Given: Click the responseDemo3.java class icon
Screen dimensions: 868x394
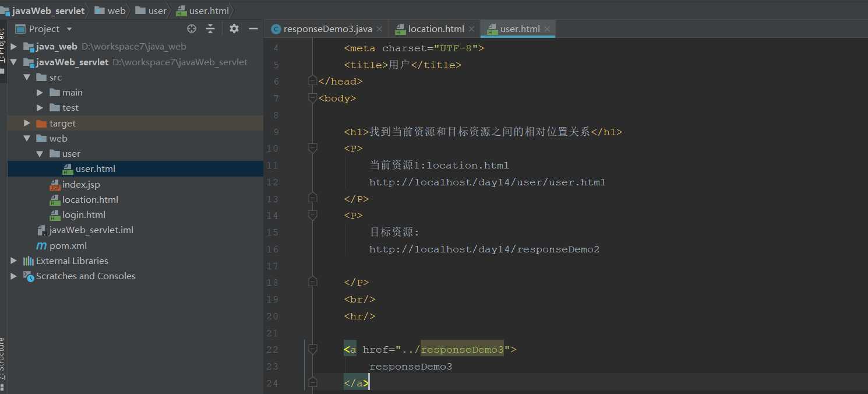Looking at the screenshot, I should pos(276,29).
